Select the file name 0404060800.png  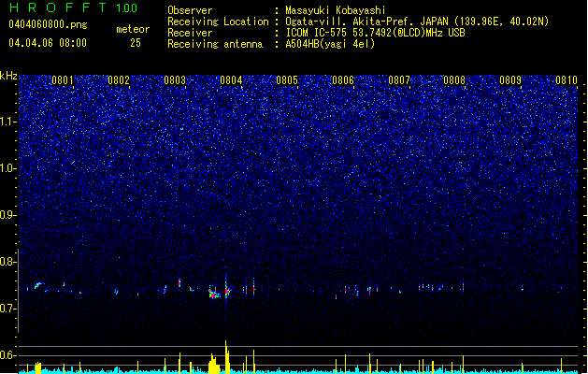tap(48, 24)
